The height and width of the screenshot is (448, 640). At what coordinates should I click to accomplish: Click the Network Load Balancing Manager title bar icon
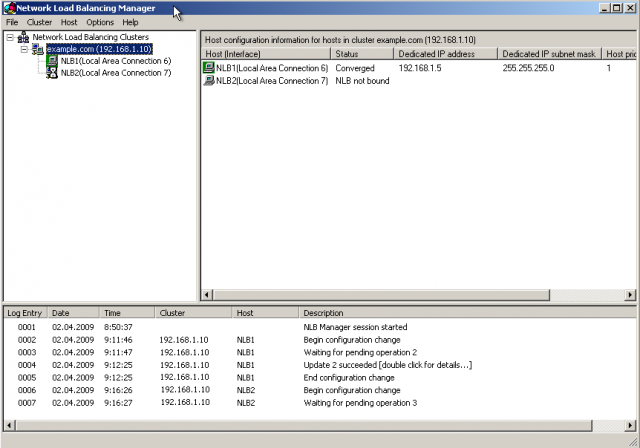(9, 8)
